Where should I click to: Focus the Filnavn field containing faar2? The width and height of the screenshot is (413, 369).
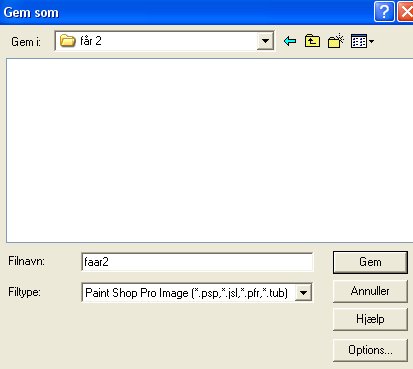coord(197,262)
